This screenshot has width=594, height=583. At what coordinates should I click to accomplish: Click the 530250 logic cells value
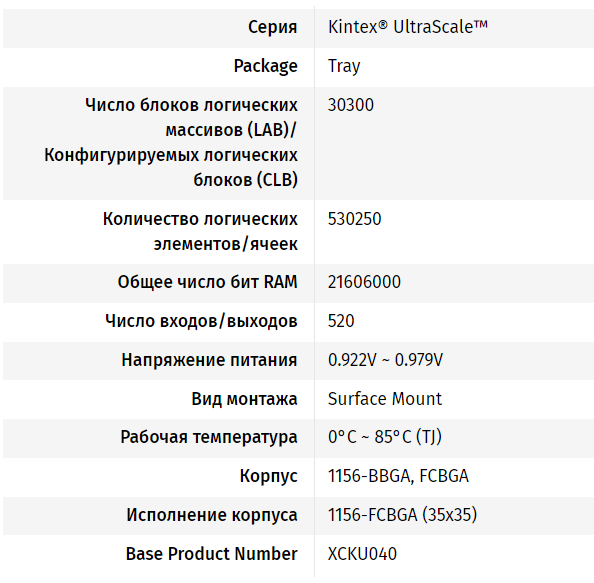pos(355,219)
